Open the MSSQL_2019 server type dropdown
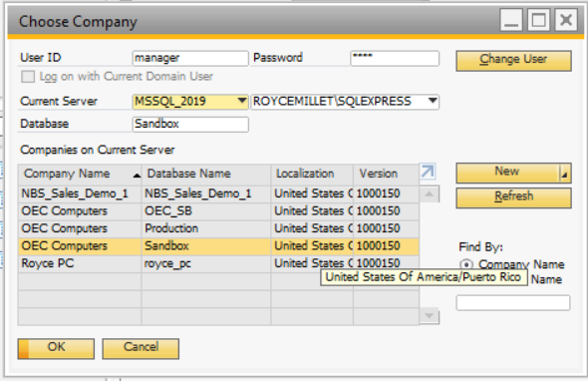 pos(242,101)
